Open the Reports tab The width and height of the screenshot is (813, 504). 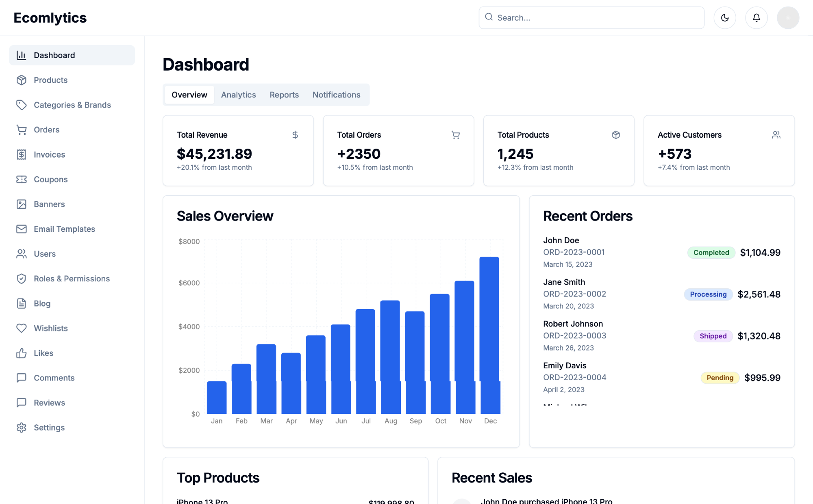[x=284, y=95]
